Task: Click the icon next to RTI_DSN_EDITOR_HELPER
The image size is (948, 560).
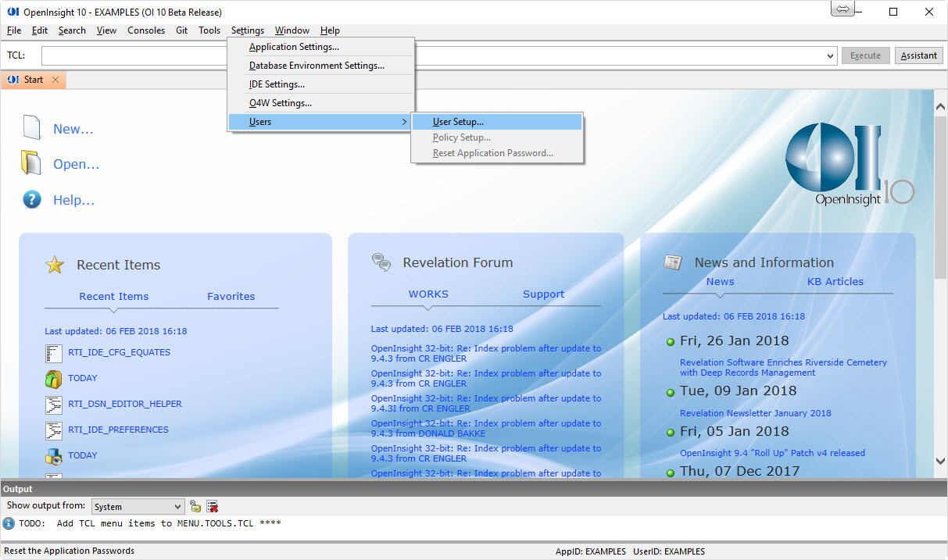Action: [x=53, y=405]
